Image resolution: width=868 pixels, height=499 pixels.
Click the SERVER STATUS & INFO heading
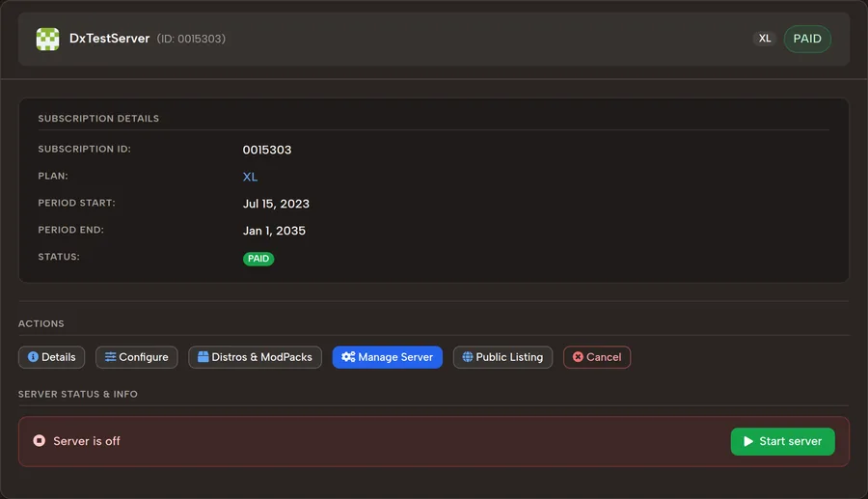tap(78, 394)
